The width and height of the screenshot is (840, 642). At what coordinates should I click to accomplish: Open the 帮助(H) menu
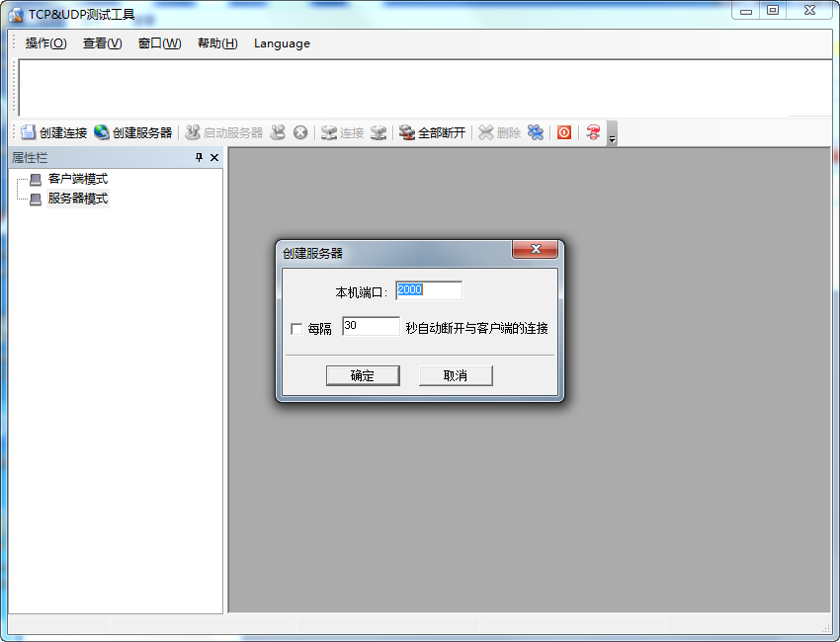click(x=217, y=43)
